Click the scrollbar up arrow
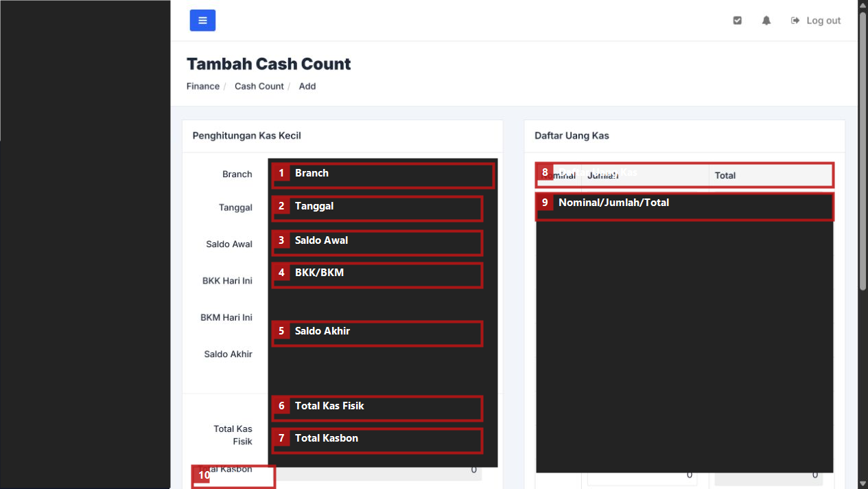This screenshot has height=489, width=868. [x=863, y=5]
